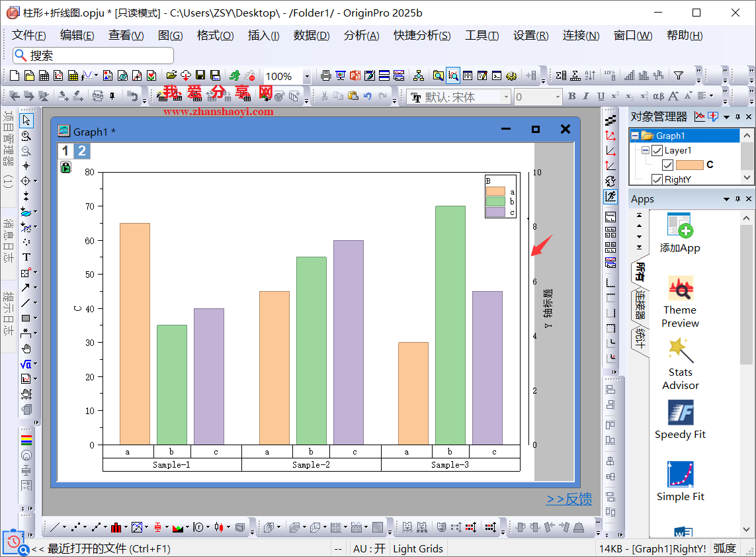Toggle checkbox for plot C
Image resolution: width=756 pixels, height=557 pixels.
tap(667, 165)
